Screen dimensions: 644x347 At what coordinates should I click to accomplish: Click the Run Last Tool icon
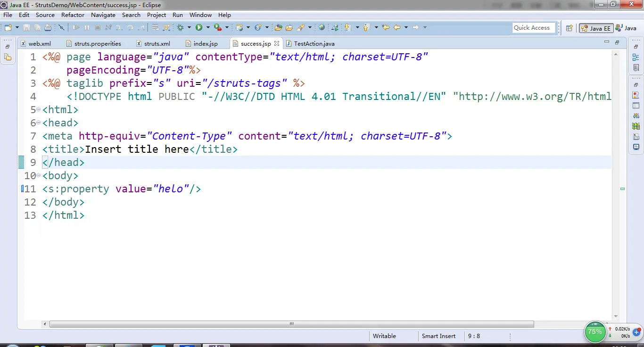[x=218, y=27]
